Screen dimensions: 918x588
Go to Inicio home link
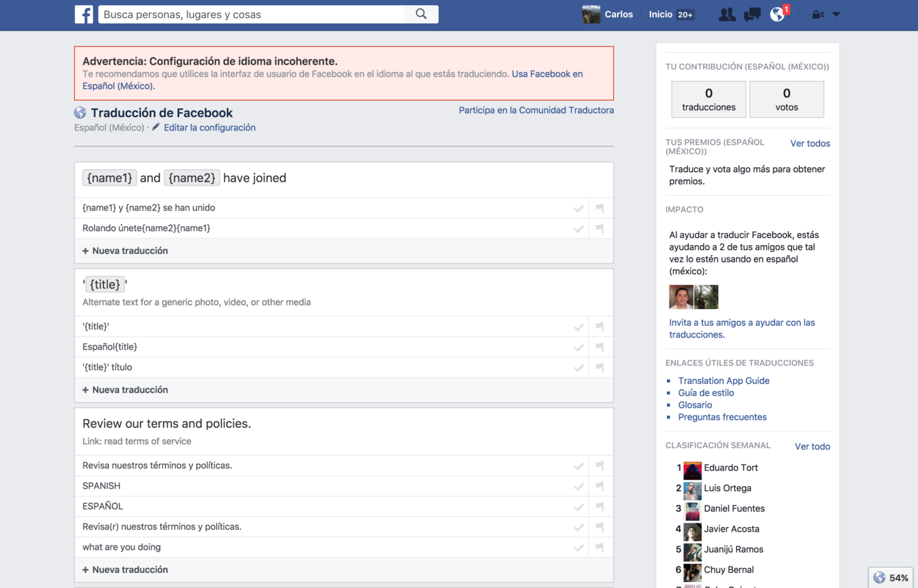660,14
